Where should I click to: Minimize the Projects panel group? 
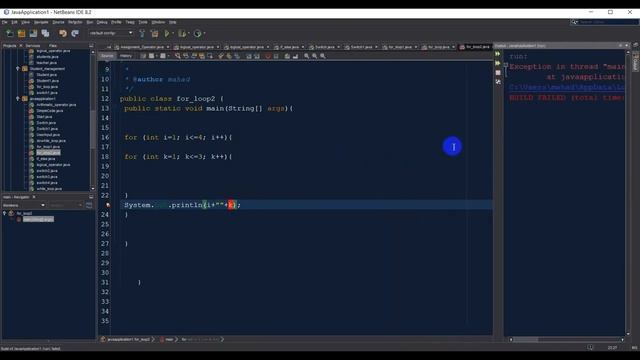(91, 46)
